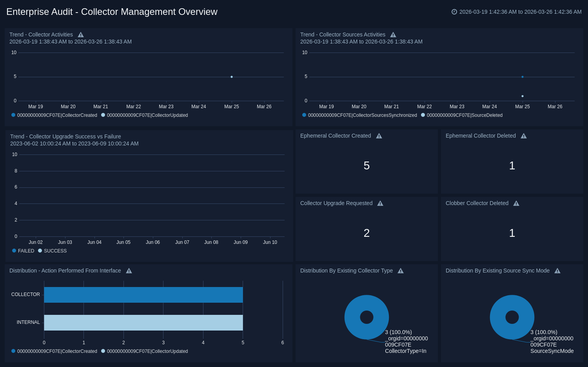Toggle the SourceDeleted legend series
The height and width of the screenshot is (367, 588).
pos(462,115)
